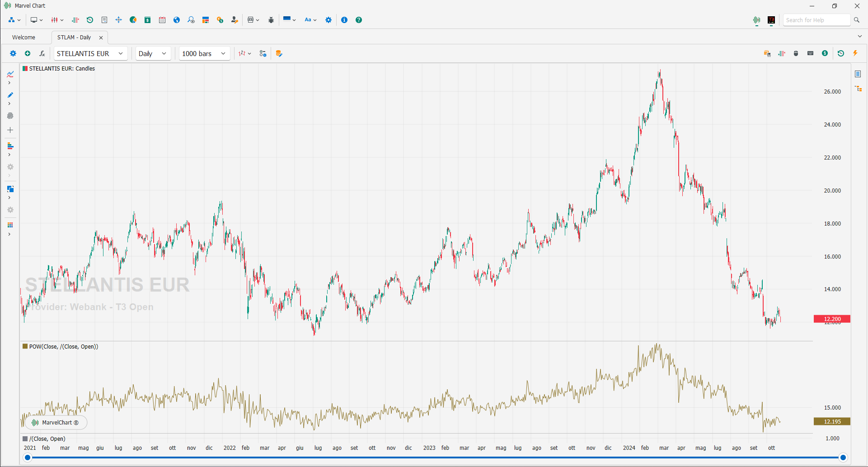Open the order book icon in top toolbar
The image size is (868, 467).
click(x=75, y=20)
